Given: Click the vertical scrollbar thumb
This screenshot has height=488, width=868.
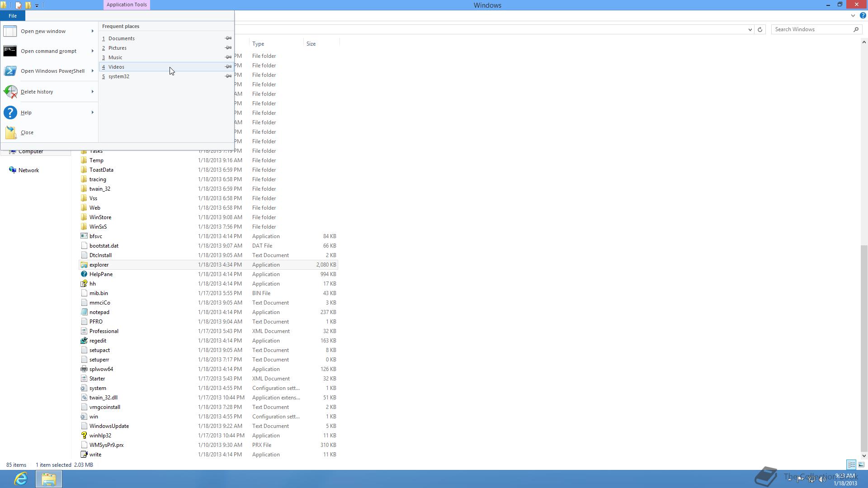Looking at the screenshot, I should click(x=864, y=348).
